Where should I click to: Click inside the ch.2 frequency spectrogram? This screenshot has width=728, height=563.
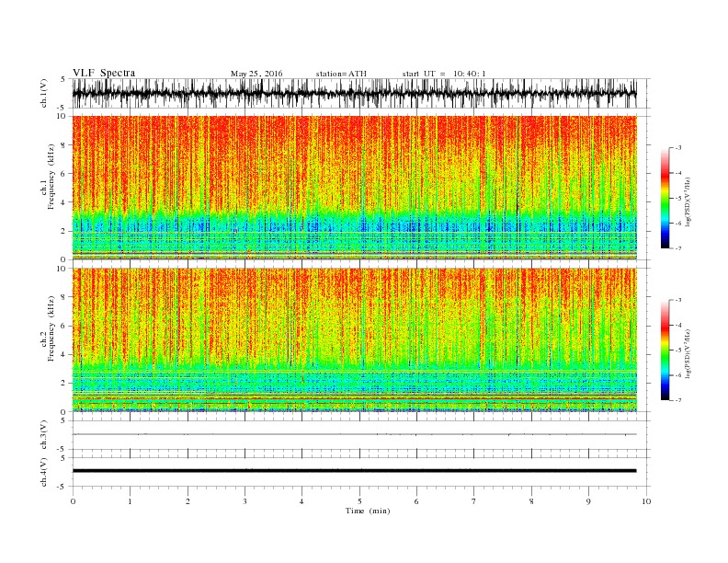click(354, 339)
